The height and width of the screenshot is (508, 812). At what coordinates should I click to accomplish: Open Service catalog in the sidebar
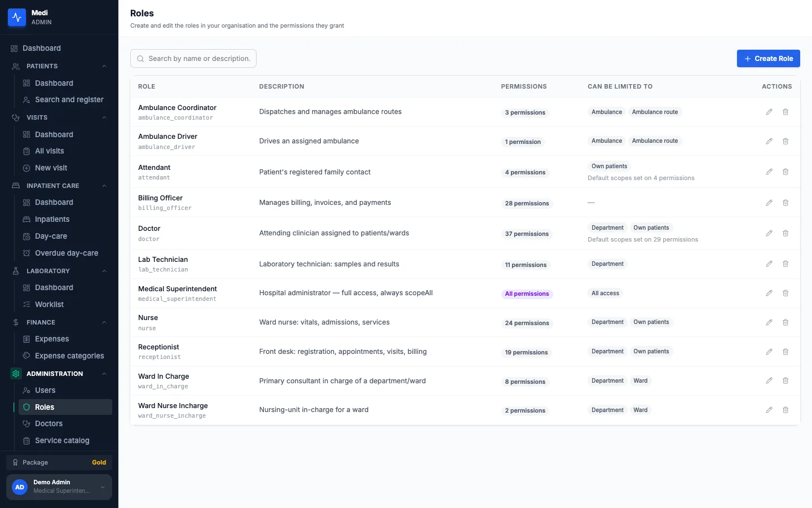(65, 440)
